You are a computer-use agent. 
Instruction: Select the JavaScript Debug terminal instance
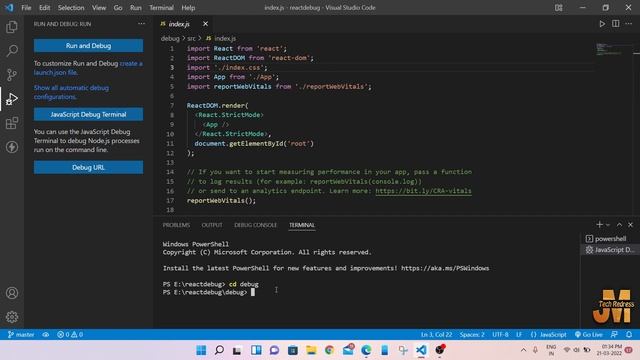pyautogui.click(x=610, y=250)
